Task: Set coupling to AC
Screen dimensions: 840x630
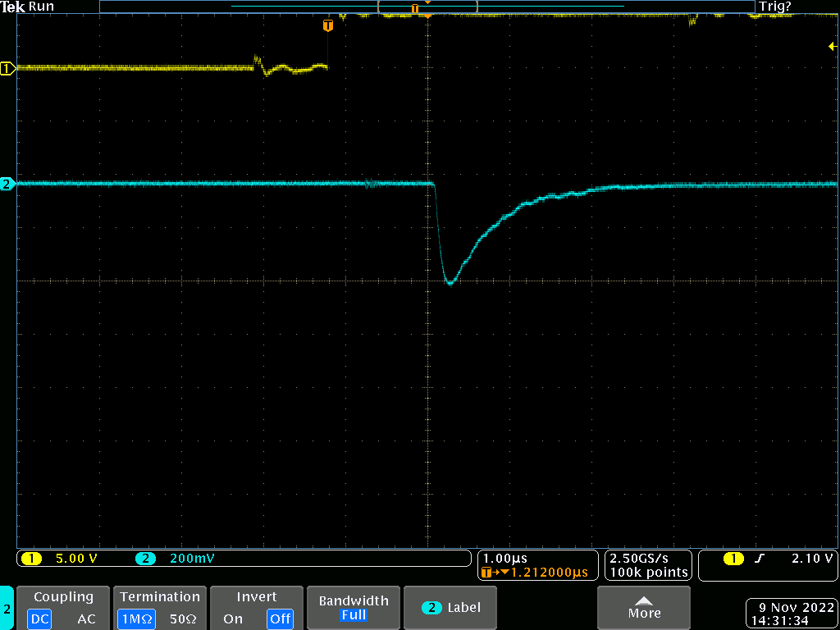Action: tap(86, 619)
